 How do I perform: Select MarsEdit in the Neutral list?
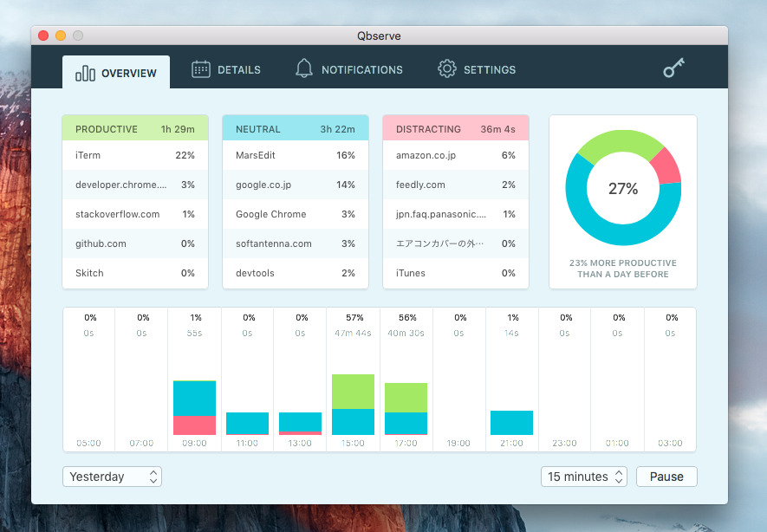[x=295, y=155]
